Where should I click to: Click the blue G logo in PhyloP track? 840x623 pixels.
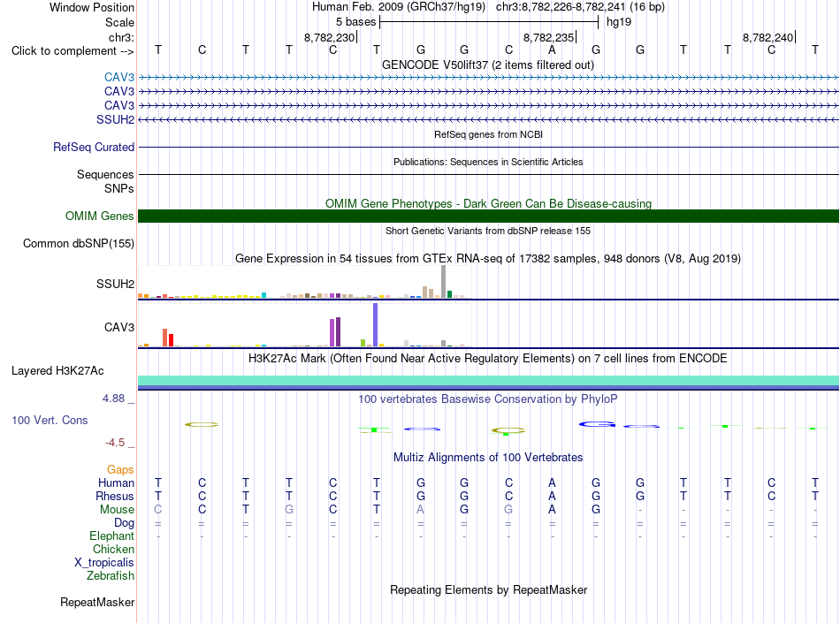coord(597,424)
